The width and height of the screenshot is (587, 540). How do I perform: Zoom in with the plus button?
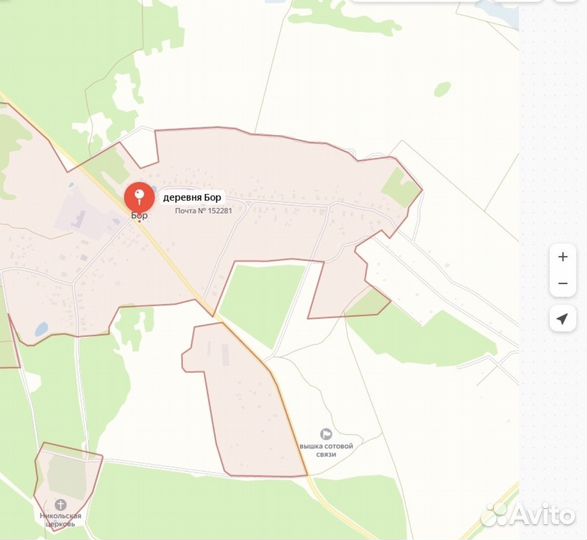pyautogui.click(x=563, y=257)
